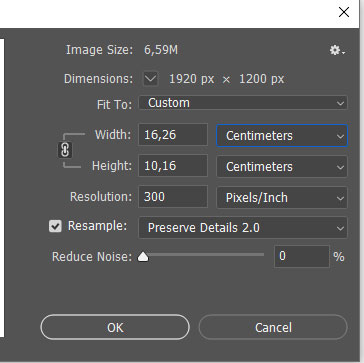Open the Preserve Details 2.0 resample dropdown

243,228
